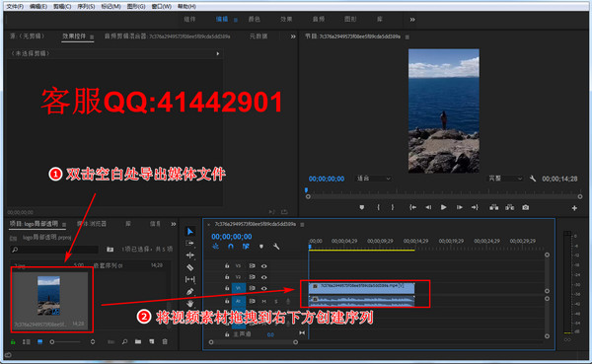
Task: Expand workspace overflow chevron in top bar
Action: (412, 20)
